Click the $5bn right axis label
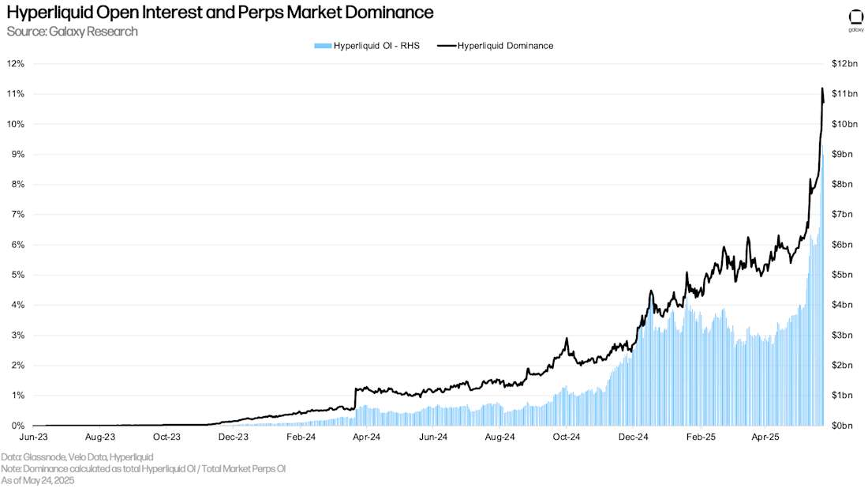 click(842, 275)
